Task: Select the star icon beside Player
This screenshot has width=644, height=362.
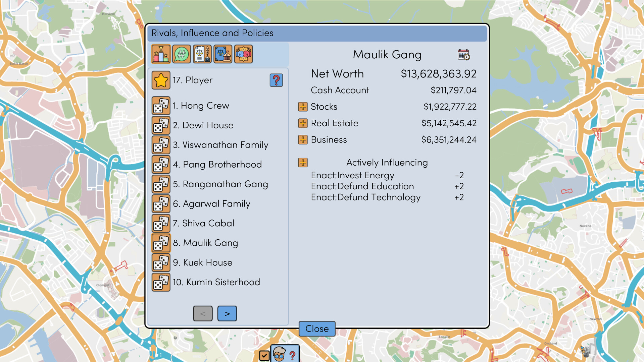Action: point(161,80)
